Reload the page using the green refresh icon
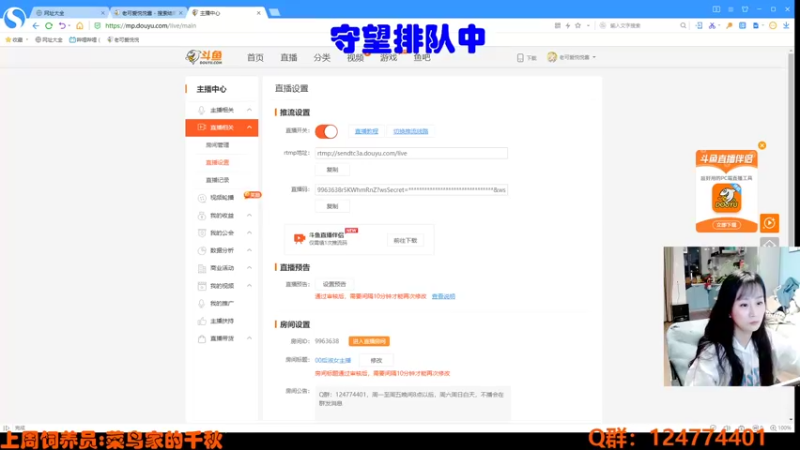800x450 pixels. [x=49, y=26]
